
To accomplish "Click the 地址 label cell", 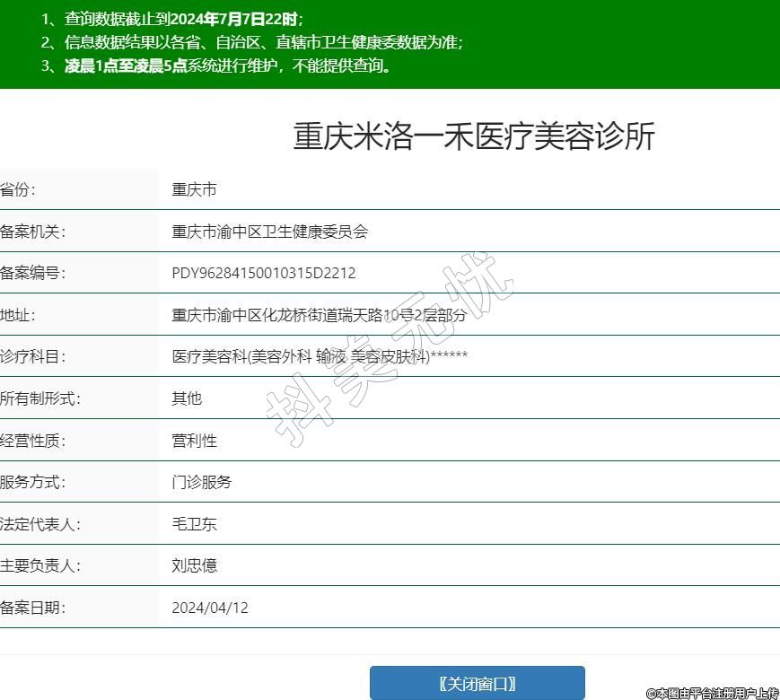I will click(20, 316).
